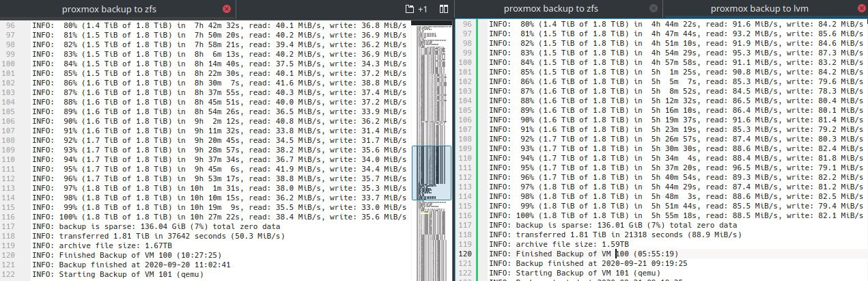Screen dimensions: 868x281
Task: Click left 95% line at 9h 45m 6s
Action: 219,169
